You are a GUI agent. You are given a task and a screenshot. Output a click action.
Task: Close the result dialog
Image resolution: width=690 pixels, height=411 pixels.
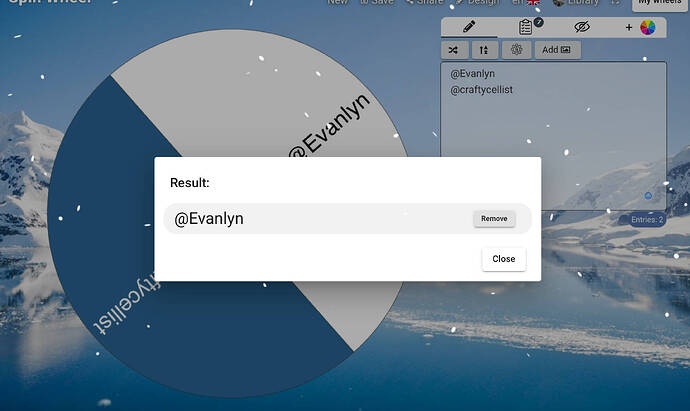[x=503, y=259]
